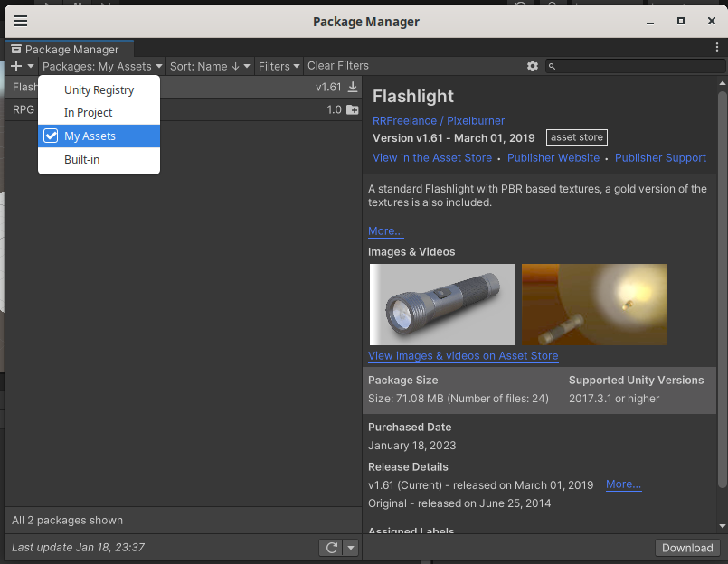The height and width of the screenshot is (564, 728).
Task: Open the hamburger menu in title bar
Action: pyautogui.click(x=21, y=21)
